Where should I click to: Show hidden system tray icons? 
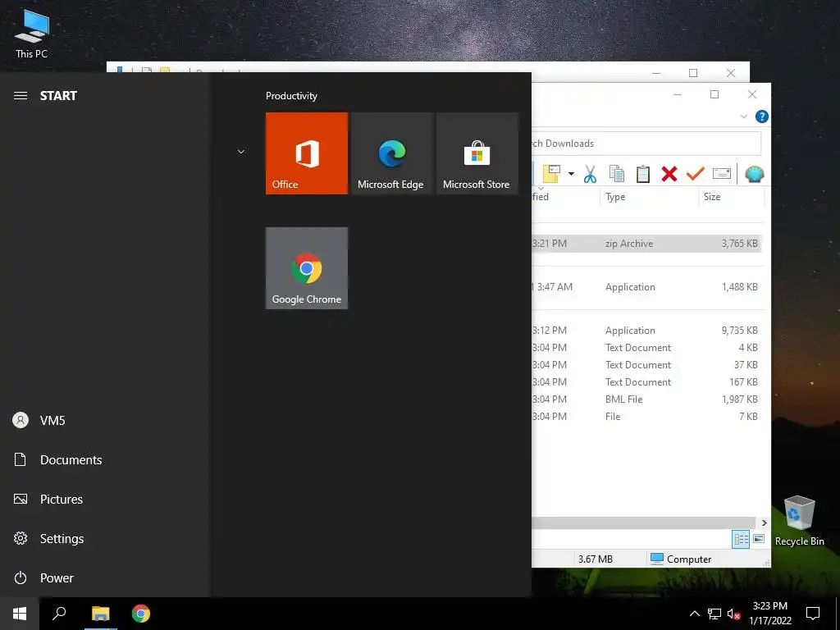694,614
